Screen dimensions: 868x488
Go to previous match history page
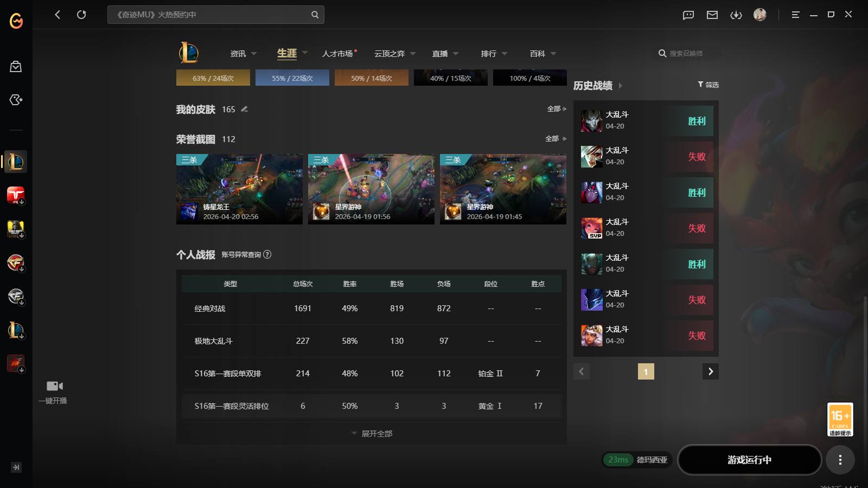tap(582, 371)
